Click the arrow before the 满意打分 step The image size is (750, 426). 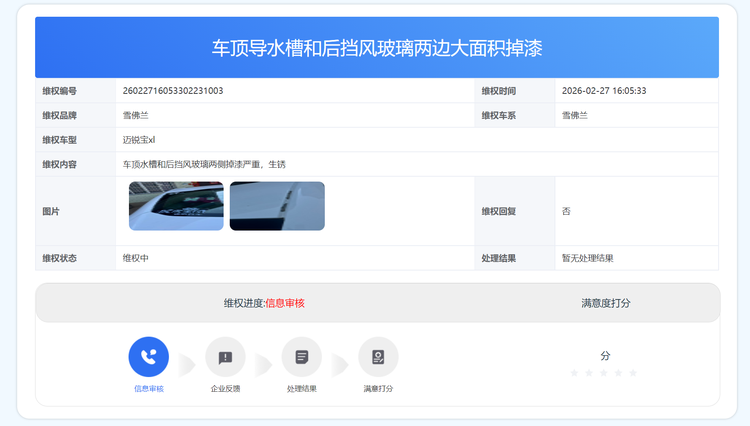click(340, 362)
